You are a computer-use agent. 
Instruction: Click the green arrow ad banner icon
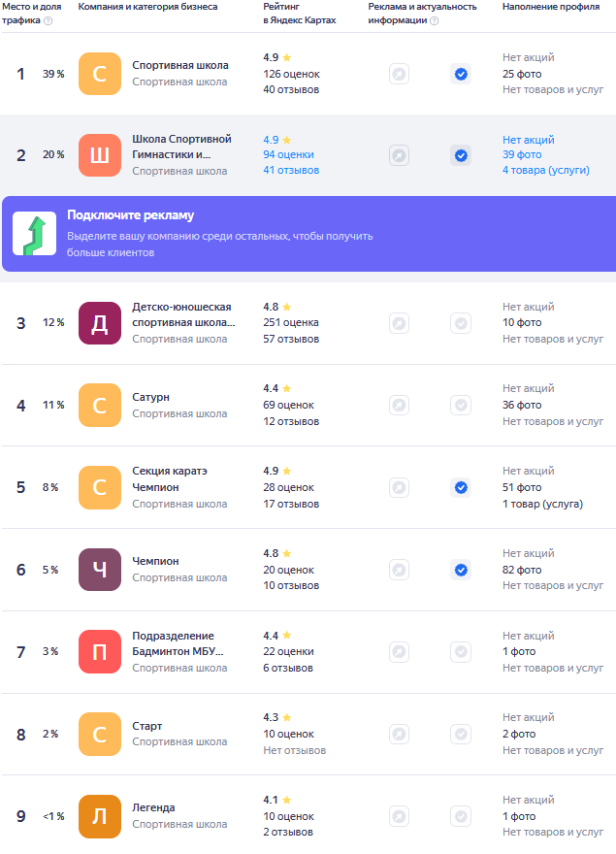tap(35, 234)
